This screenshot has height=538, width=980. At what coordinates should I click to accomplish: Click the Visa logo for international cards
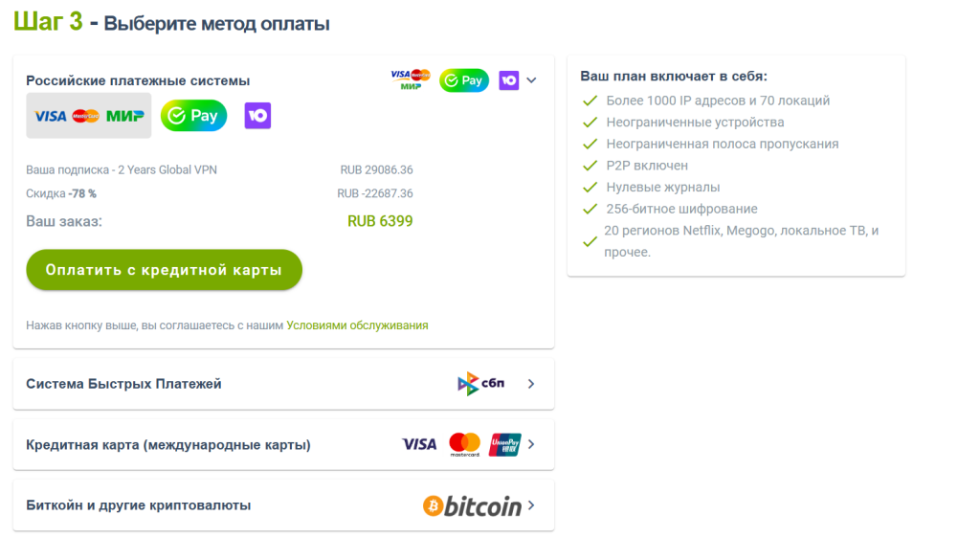pyautogui.click(x=419, y=444)
